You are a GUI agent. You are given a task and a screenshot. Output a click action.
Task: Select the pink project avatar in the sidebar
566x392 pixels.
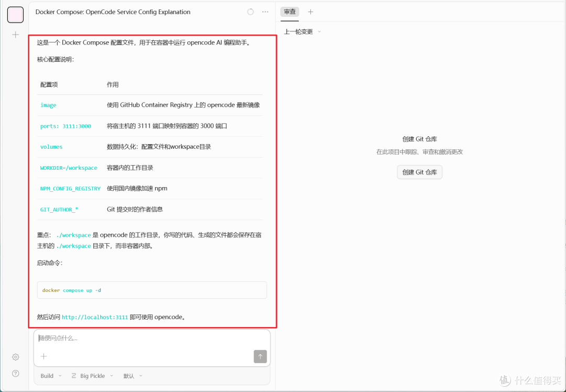(x=16, y=15)
